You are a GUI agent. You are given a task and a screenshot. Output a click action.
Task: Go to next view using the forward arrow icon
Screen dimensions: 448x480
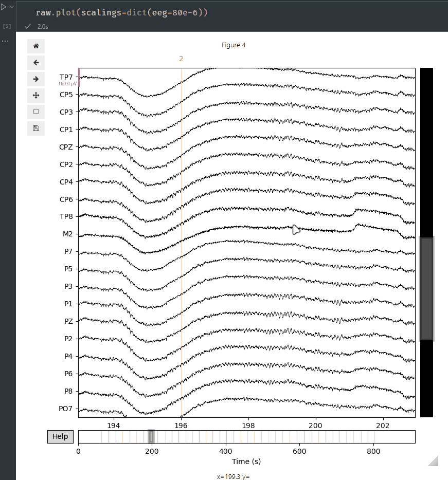click(35, 79)
